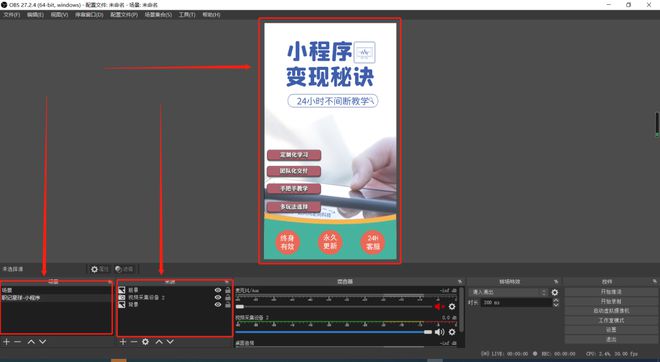
Task: Add a new scene with the plus icon
Action: [x=6, y=342]
